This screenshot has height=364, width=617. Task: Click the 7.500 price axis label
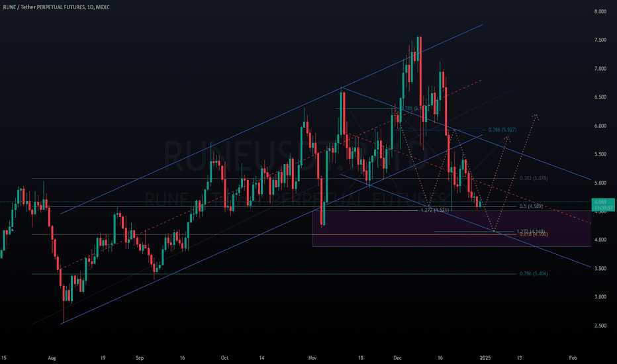(600, 40)
